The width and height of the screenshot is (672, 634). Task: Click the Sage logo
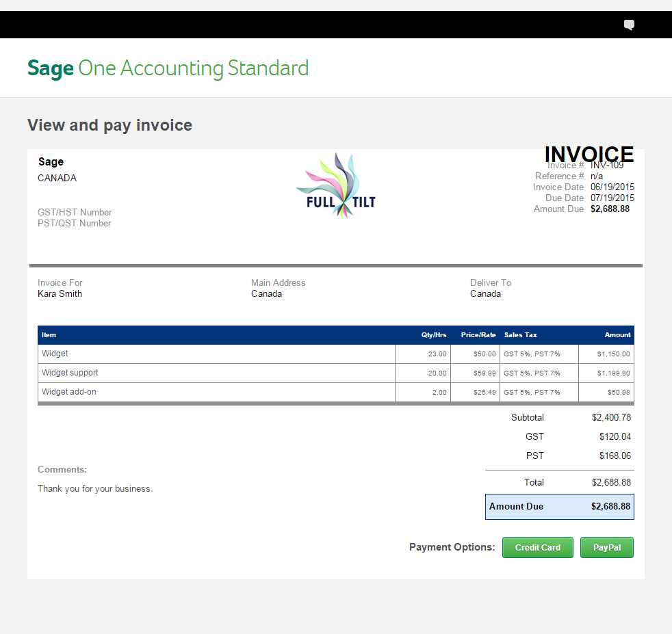click(50, 68)
